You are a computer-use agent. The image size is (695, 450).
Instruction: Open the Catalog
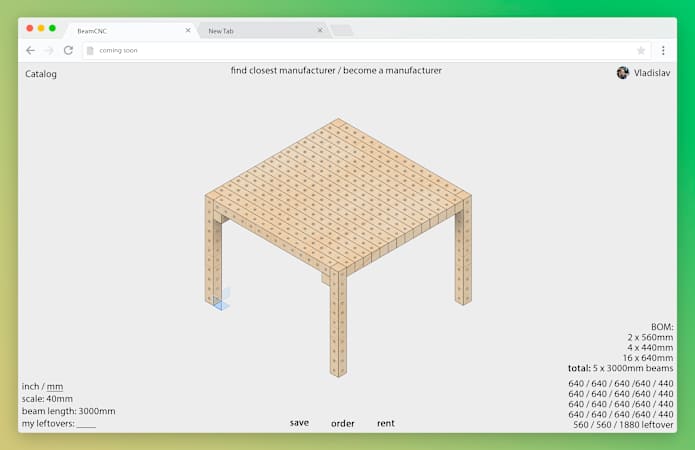click(41, 74)
